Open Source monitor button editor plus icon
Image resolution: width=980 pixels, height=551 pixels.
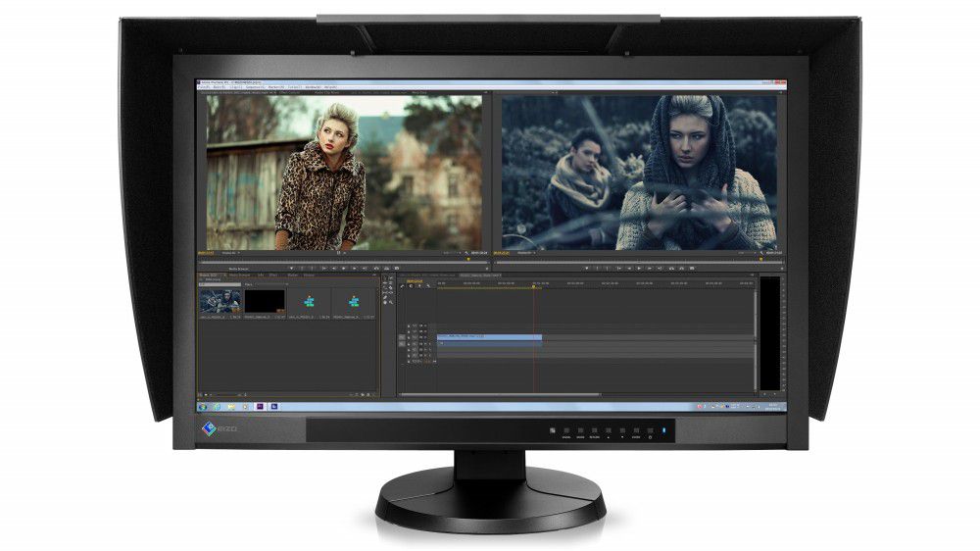pyautogui.click(x=487, y=269)
